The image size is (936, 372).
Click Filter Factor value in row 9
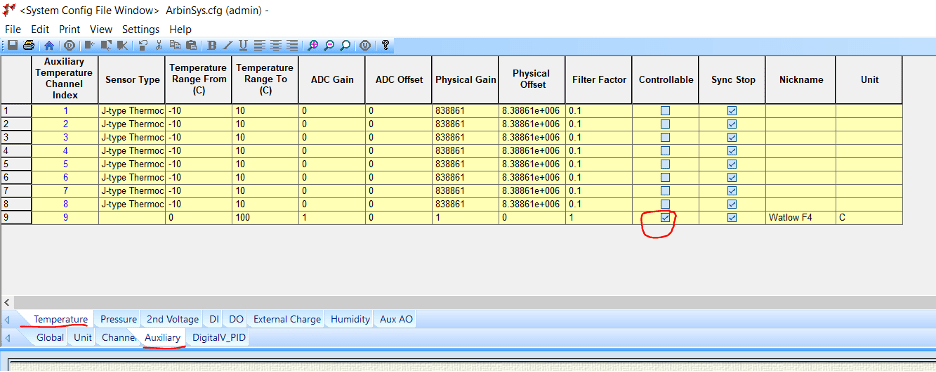(x=599, y=218)
